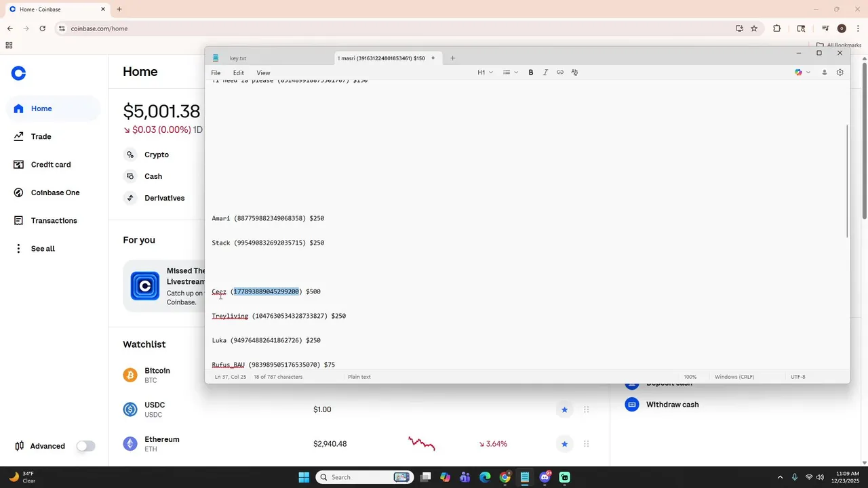Image resolution: width=868 pixels, height=488 pixels.
Task: Open the View menu in Notepad
Action: click(263, 73)
